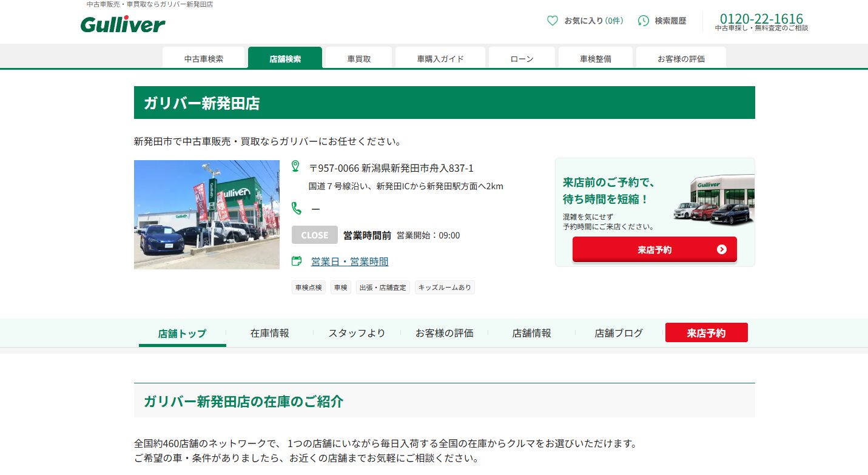Click the calendar icon next to 営業日・営業時間
This screenshot has width=868, height=475.
pyautogui.click(x=296, y=260)
